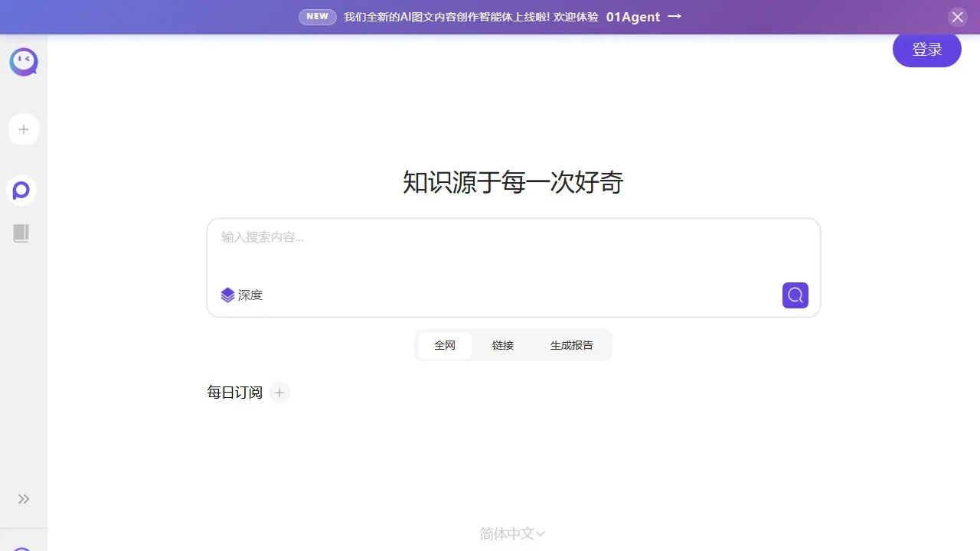Viewport: 980px width, 551px height.
Task: Add a daily subscription with plus icon
Action: pos(279,393)
